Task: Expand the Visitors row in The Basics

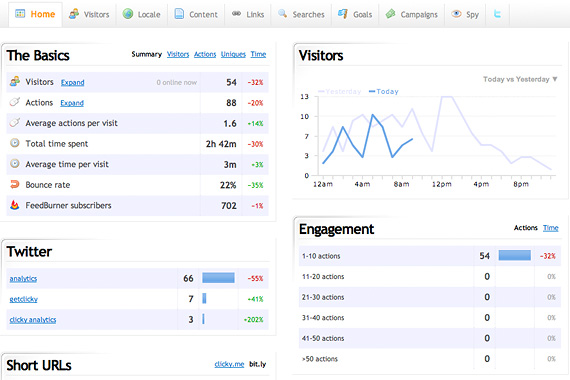Action: (72, 83)
